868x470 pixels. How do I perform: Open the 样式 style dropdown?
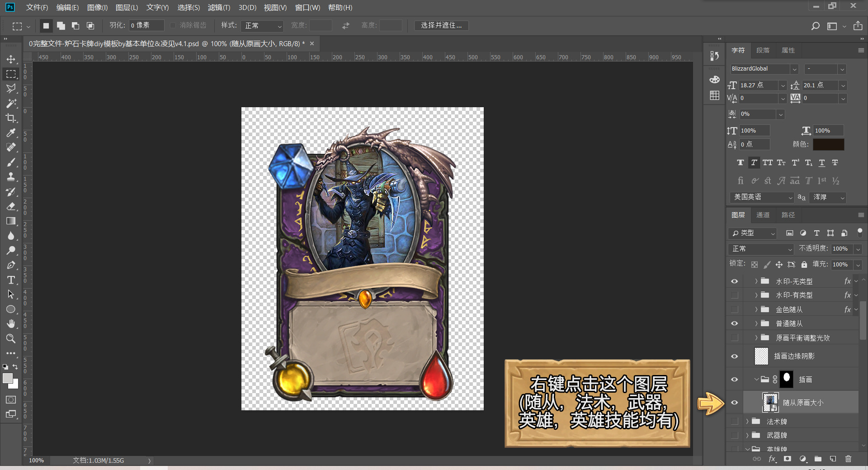[262, 26]
